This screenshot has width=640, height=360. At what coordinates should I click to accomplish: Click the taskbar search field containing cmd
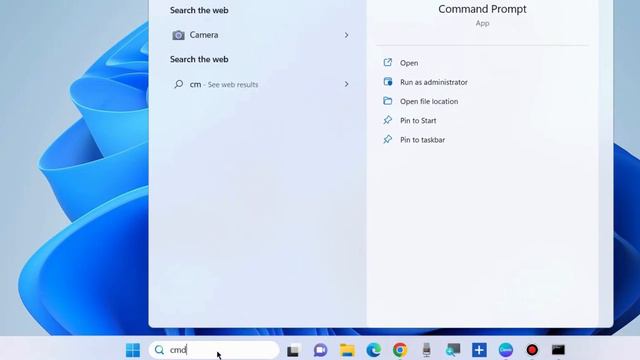pyautogui.click(x=214, y=350)
